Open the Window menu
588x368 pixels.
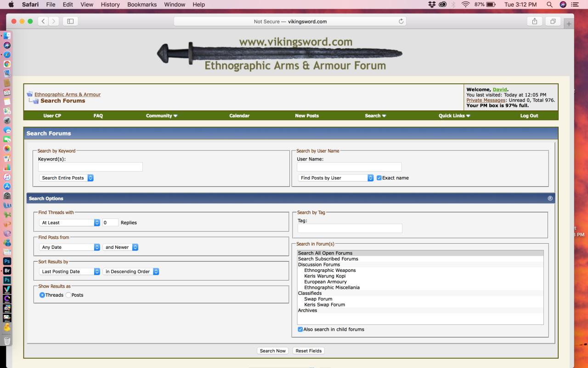[175, 5]
